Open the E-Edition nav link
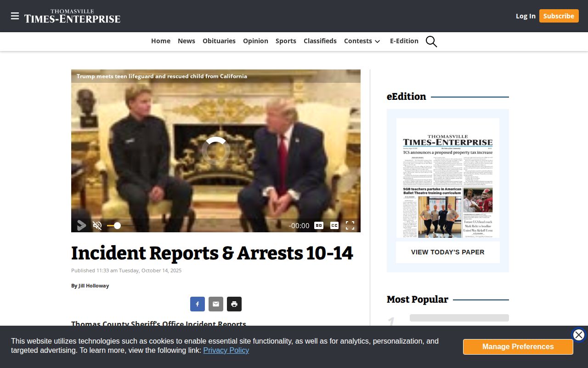This screenshot has height=368, width=588. click(404, 41)
